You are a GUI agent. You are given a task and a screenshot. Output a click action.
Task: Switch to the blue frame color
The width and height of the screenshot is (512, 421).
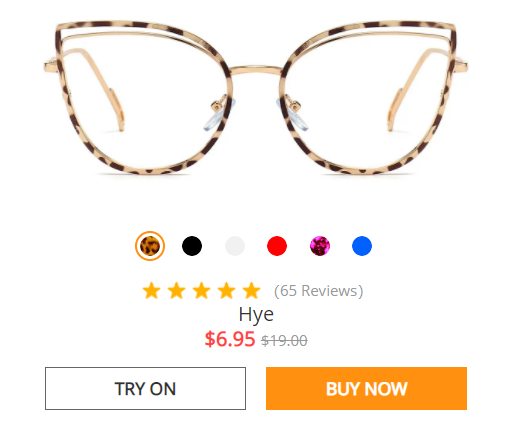(x=362, y=246)
